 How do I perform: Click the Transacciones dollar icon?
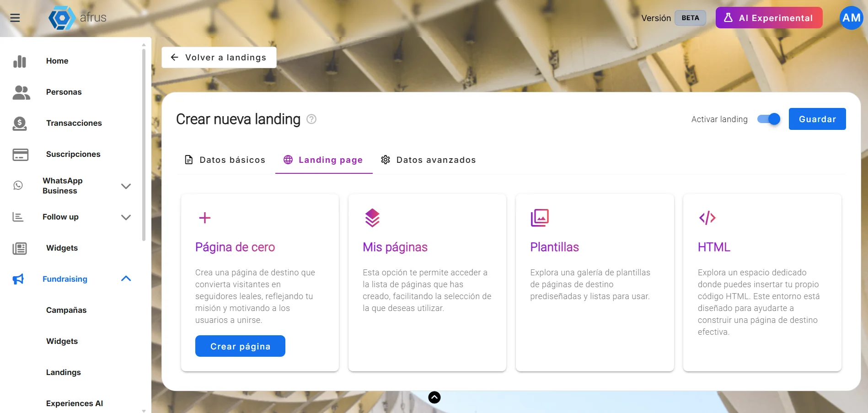20,123
